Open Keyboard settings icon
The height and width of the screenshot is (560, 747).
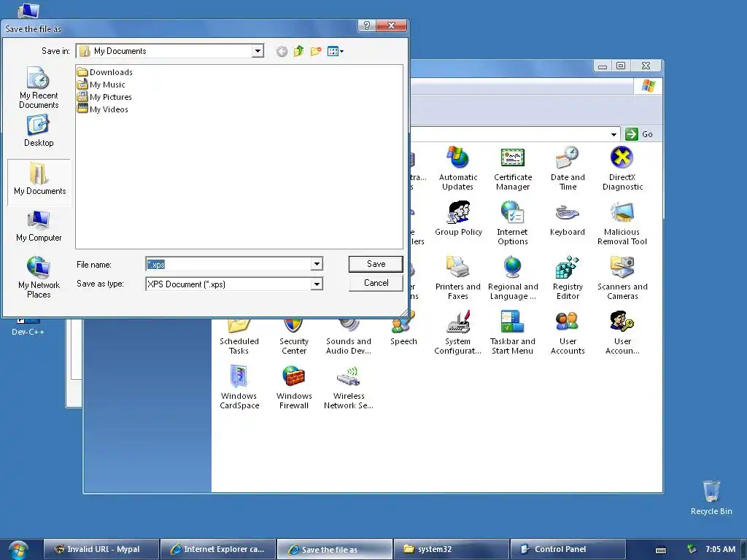568,219
